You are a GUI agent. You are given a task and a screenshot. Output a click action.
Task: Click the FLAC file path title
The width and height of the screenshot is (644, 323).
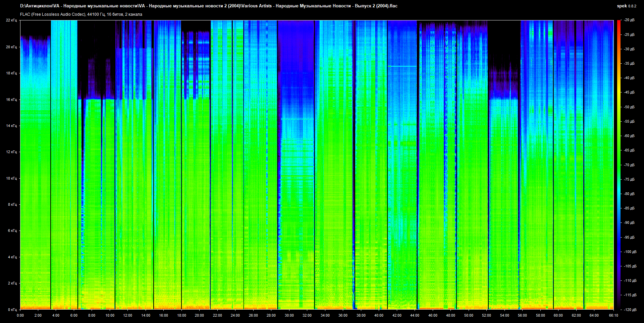209,6
